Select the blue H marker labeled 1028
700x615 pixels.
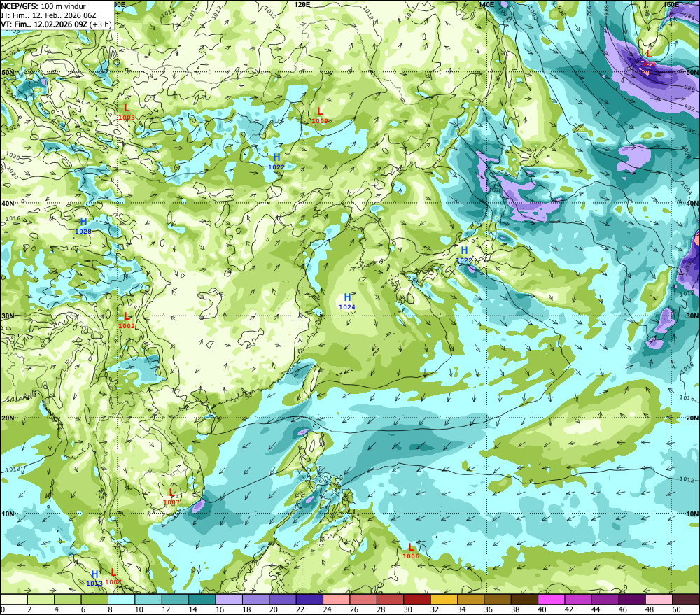click(83, 222)
